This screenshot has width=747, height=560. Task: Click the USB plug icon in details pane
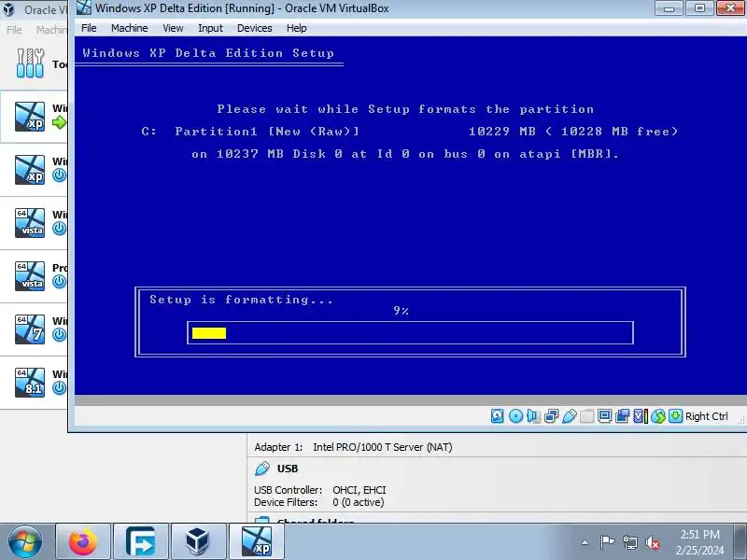[262, 469]
